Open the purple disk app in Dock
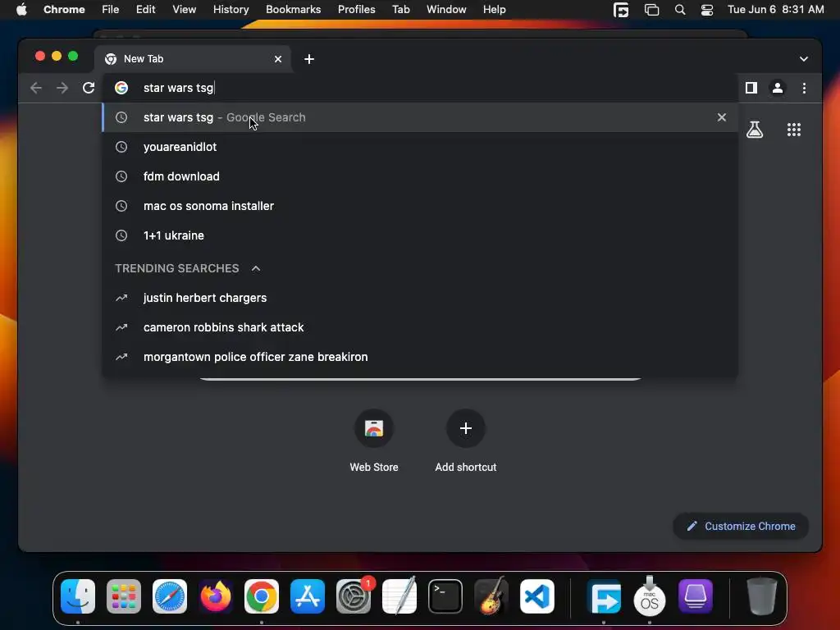Screen dimensions: 840x630 (x=696, y=596)
